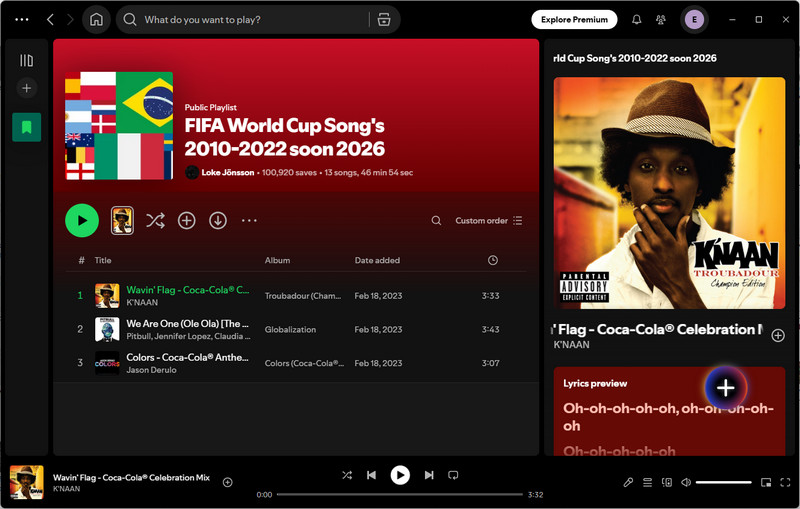Image resolution: width=800 pixels, height=509 pixels.
Task: Add now-playing song via panel plus icon
Action: pos(778,335)
